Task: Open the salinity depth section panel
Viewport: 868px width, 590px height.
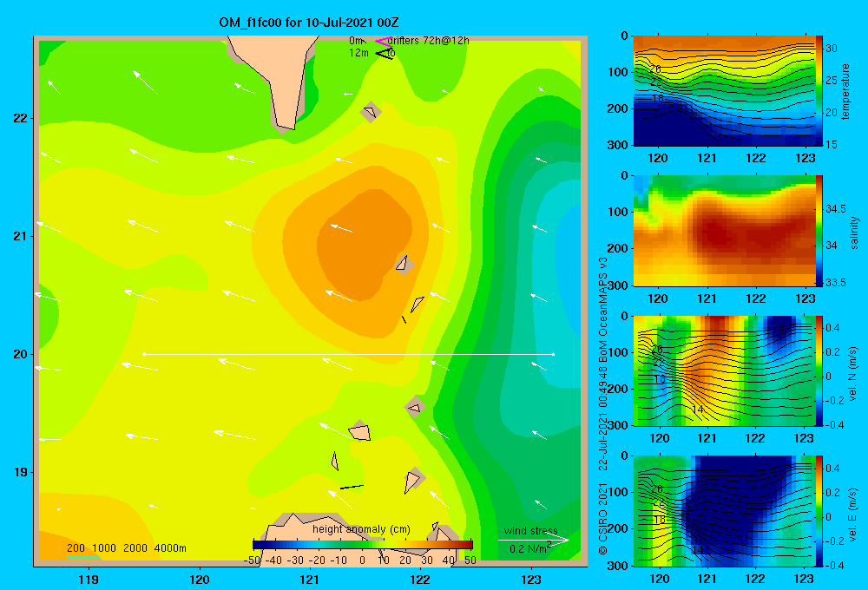Action: (724, 231)
